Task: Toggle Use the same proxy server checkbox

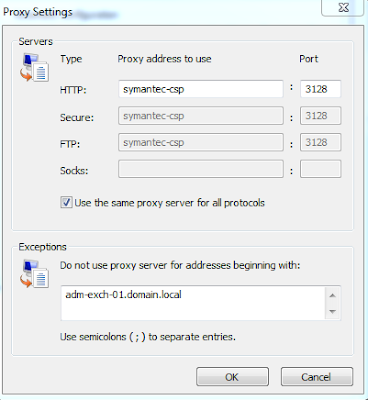Action: click(x=66, y=202)
